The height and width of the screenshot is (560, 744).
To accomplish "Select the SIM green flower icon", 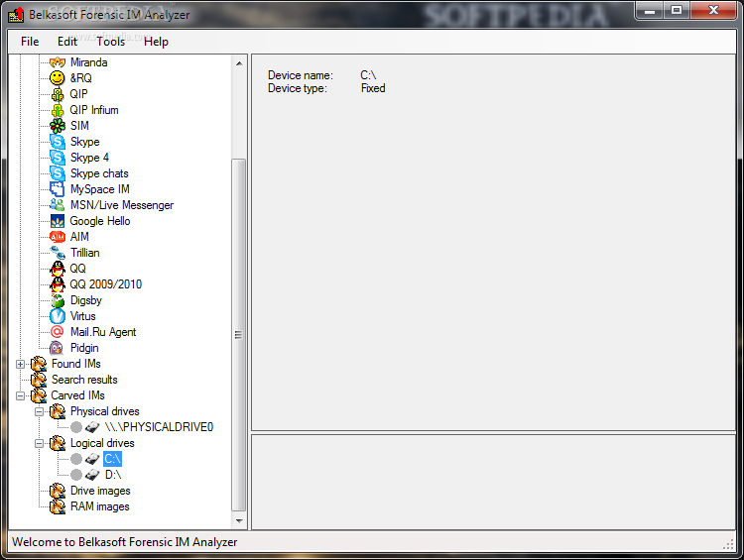I will point(58,126).
